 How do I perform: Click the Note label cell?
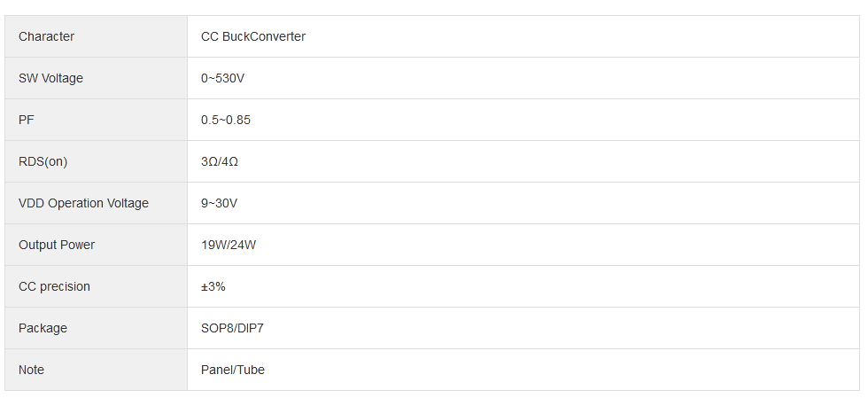(31, 370)
